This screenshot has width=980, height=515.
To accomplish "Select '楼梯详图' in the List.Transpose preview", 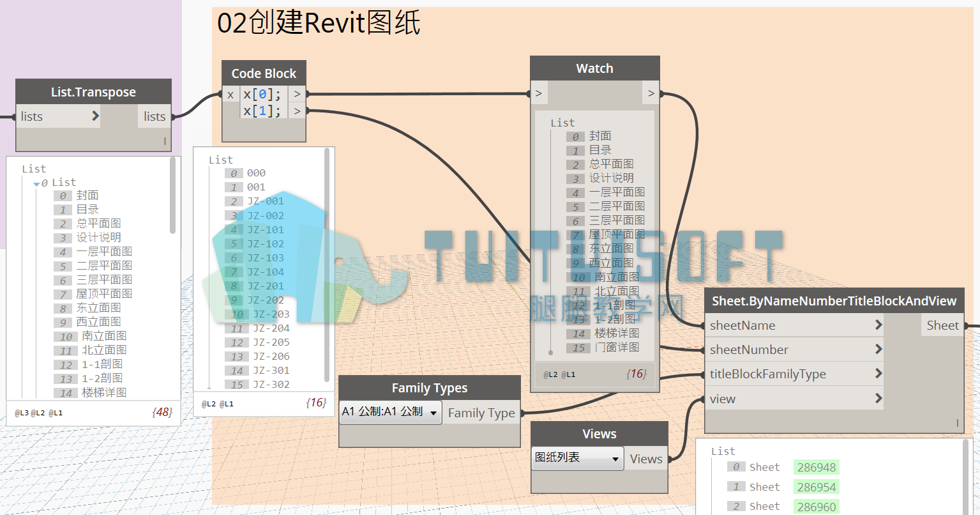I will (x=104, y=392).
